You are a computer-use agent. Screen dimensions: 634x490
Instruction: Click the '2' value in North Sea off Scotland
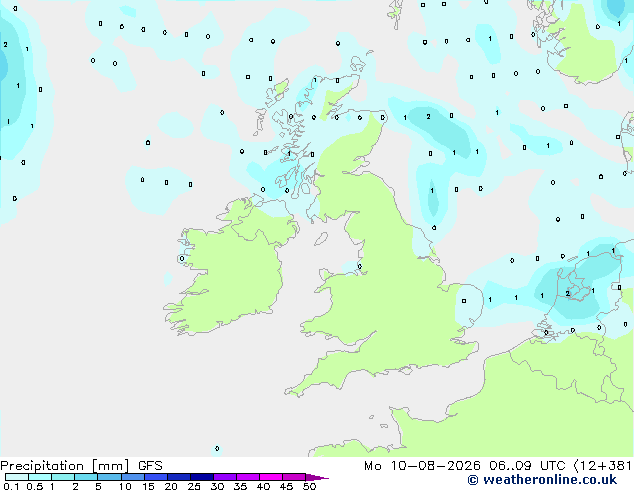[428, 116]
